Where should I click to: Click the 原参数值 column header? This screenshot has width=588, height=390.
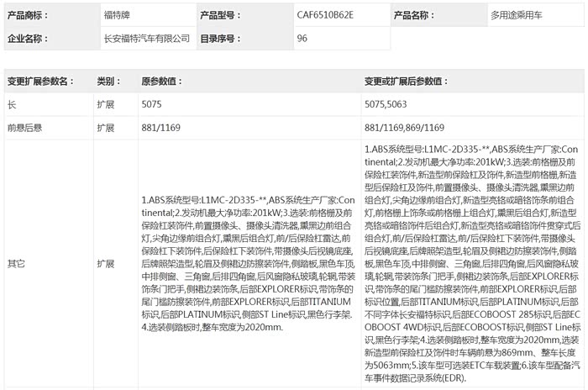coord(161,81)
